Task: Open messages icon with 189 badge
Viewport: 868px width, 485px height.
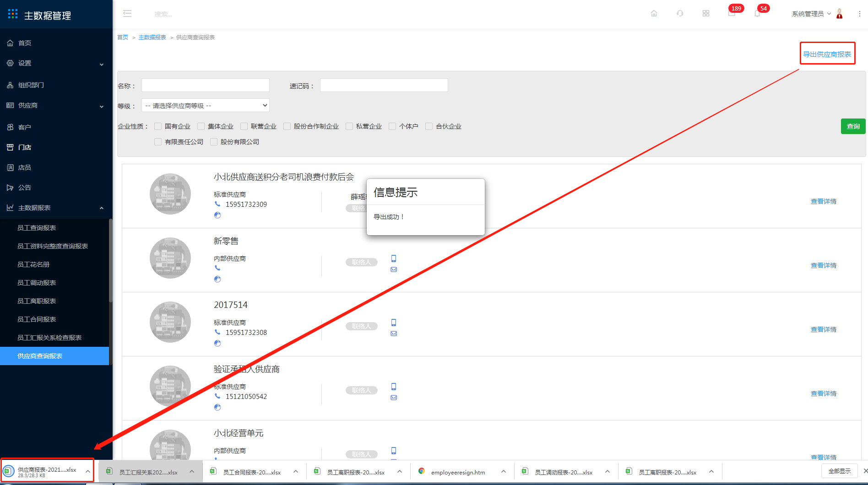Action: pos(732,13)
